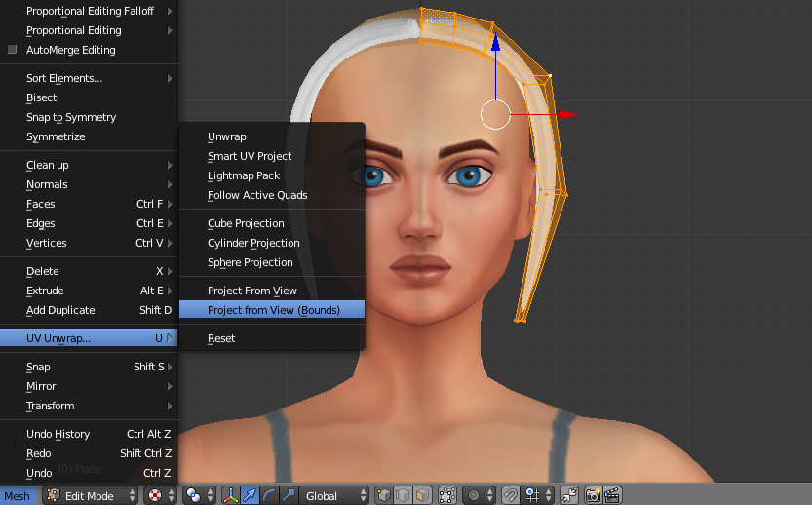
Task: Choose Add Duplicate
Action: click(x=89, y=310)
